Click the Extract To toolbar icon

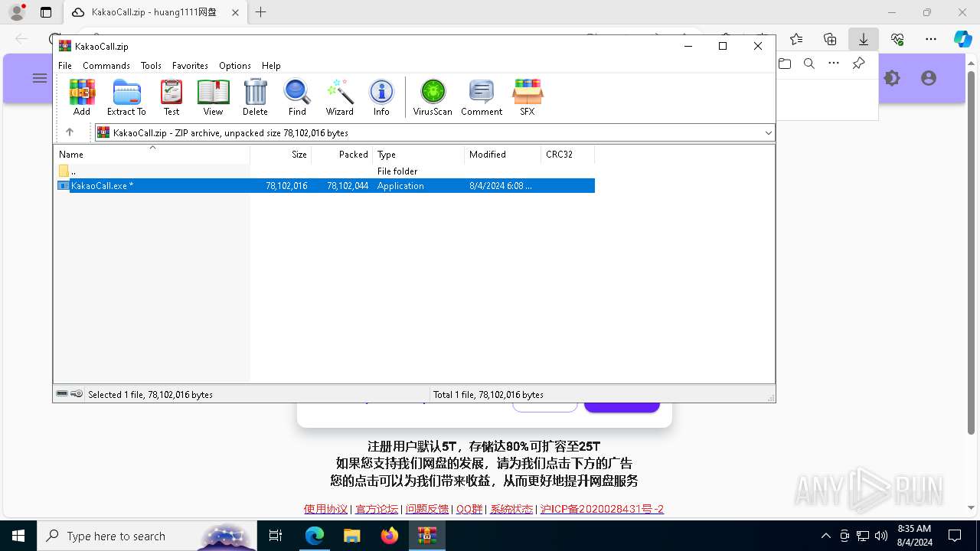pyautogui.click(x=126, y=97)
